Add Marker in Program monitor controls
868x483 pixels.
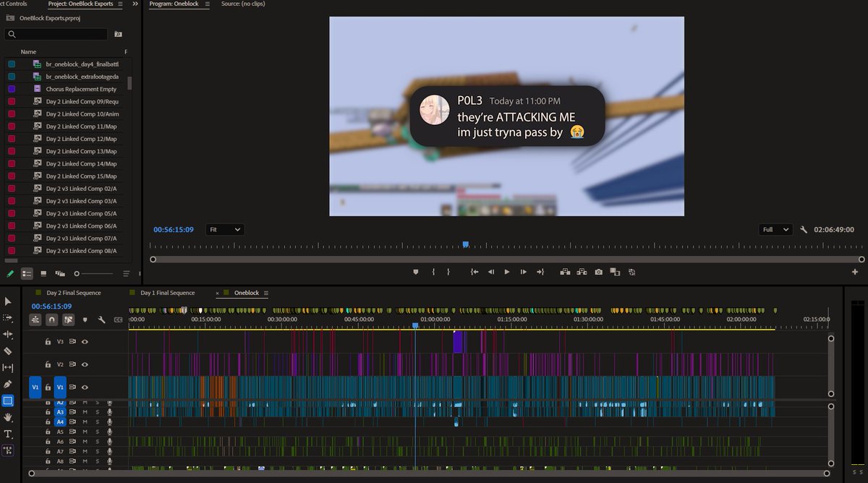415,272
